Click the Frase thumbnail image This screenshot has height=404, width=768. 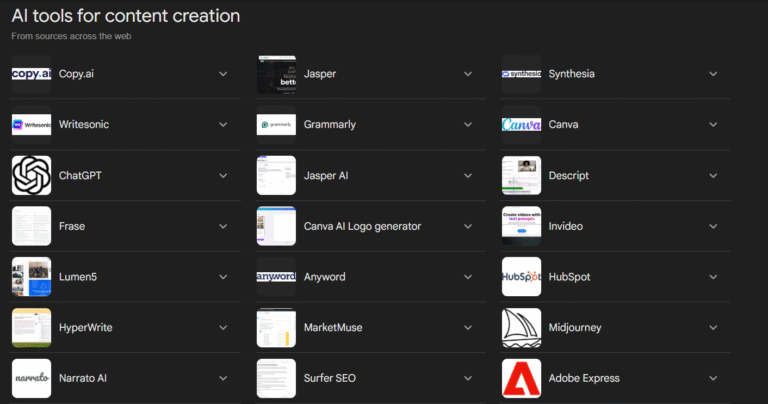[x=31, y=226]
